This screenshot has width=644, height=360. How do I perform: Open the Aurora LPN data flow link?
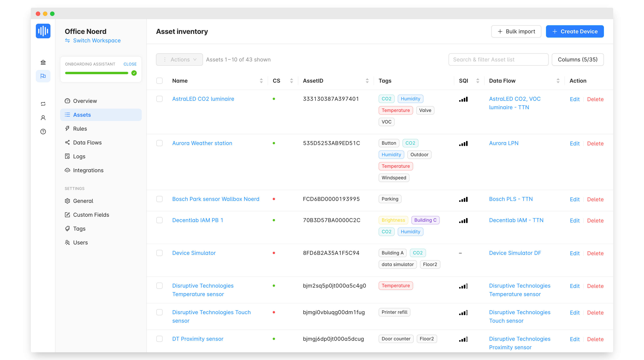503,143
